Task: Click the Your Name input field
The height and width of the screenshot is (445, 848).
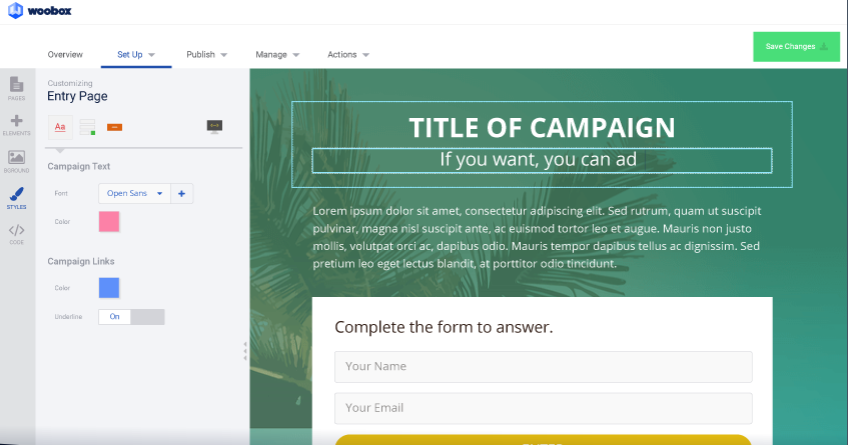Action: 543,366
